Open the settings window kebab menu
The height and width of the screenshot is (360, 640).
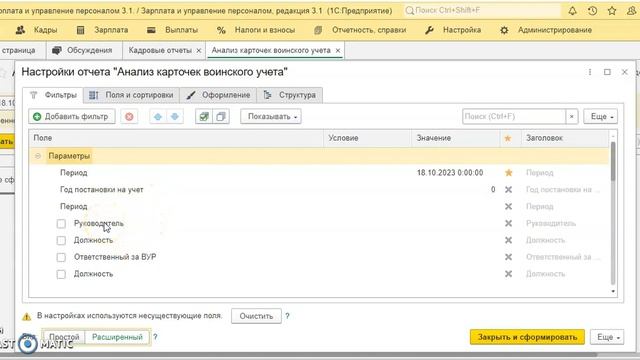coord(589,72)
